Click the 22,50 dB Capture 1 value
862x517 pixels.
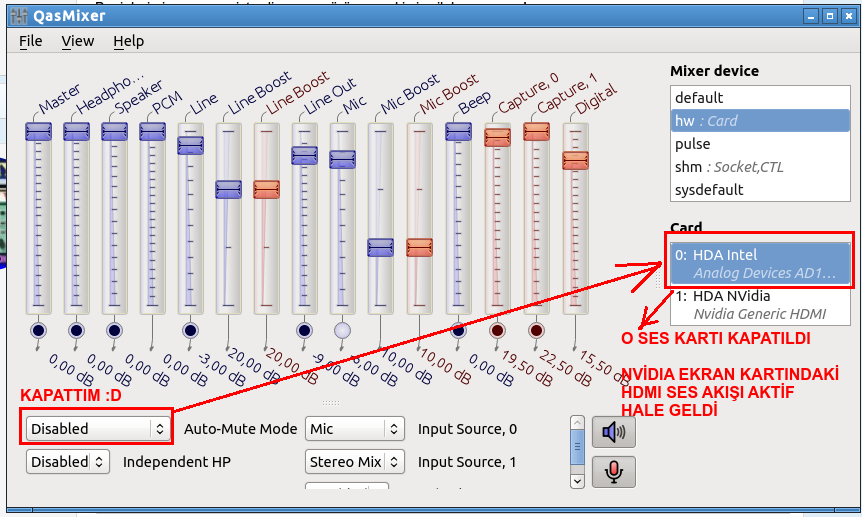(x=566, y=369)
